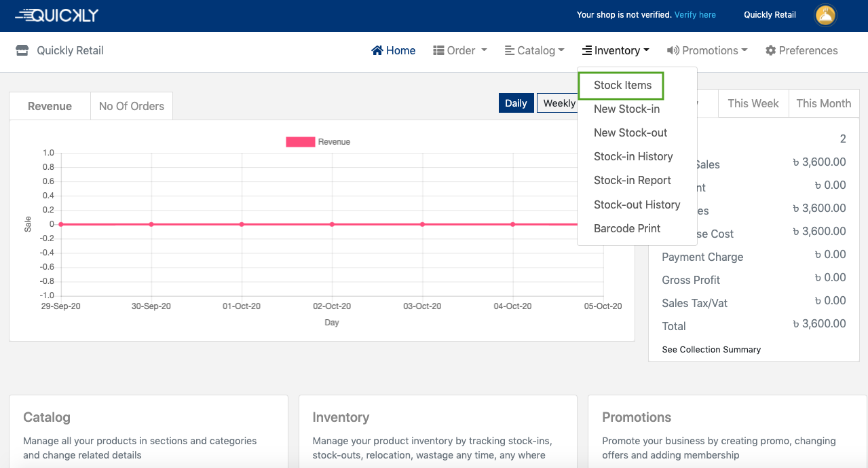Viewport: 868px width, 468px height.
Task: Click the Promotions megaphone icon
Action: (673, 51)
